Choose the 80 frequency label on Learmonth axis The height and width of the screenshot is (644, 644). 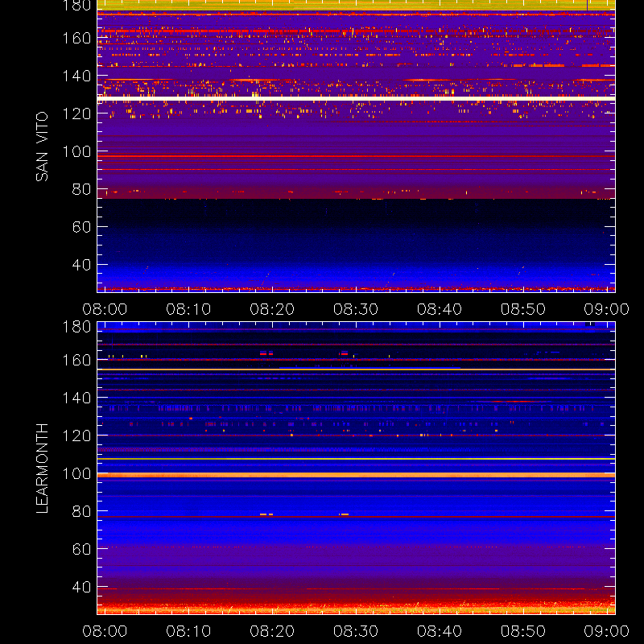coord(82,511)
